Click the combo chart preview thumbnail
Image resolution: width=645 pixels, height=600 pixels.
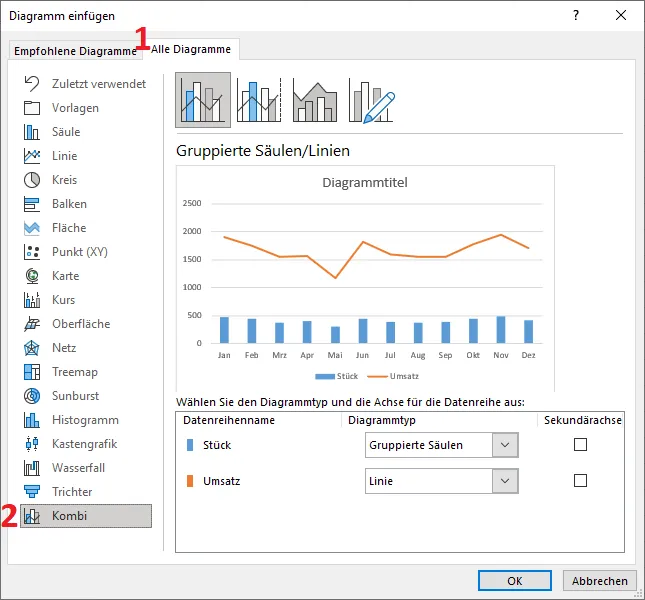pos(364,280)
